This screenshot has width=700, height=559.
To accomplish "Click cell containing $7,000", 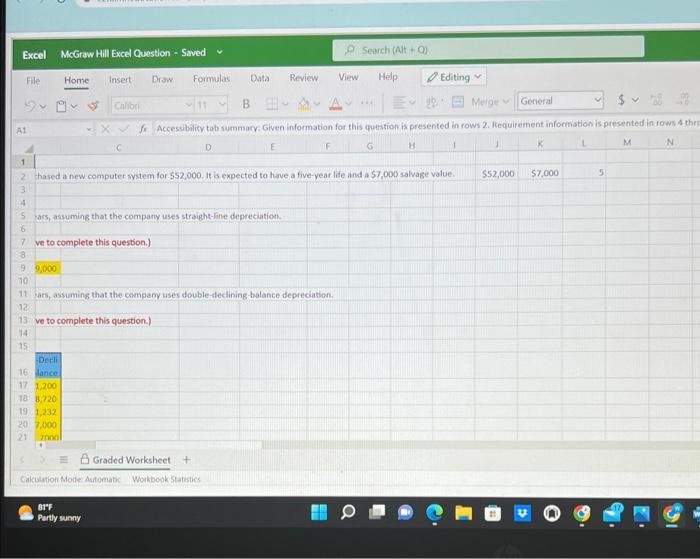I will click(x=541, y=173).
